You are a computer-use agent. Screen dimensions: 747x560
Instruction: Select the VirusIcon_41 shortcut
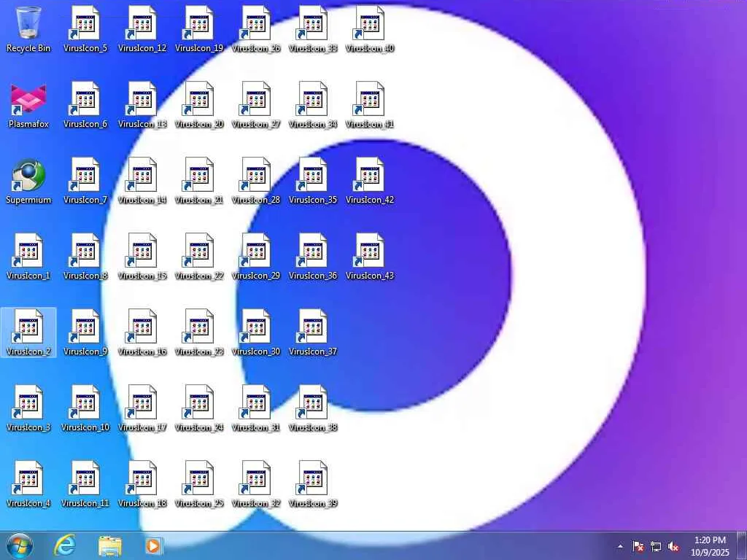[370, 105]
